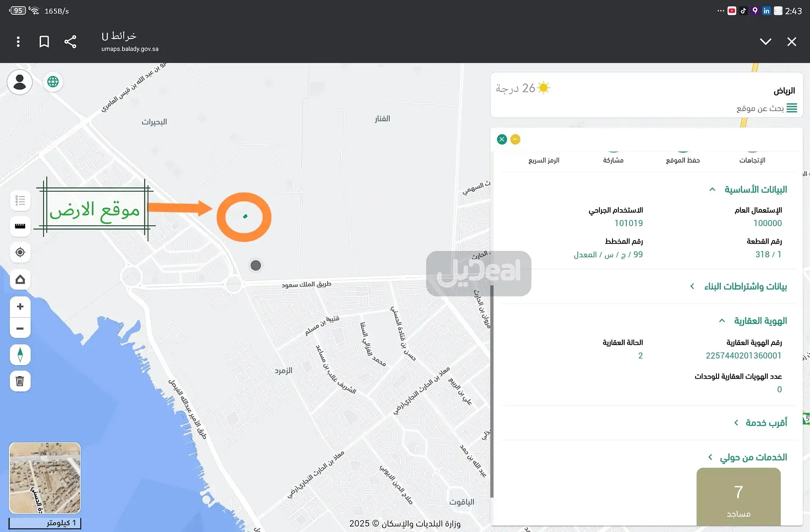The width and height of the screenshot is (810, 532).
Task: Close the parcel info panel green button
Action: tap(502, 139)
